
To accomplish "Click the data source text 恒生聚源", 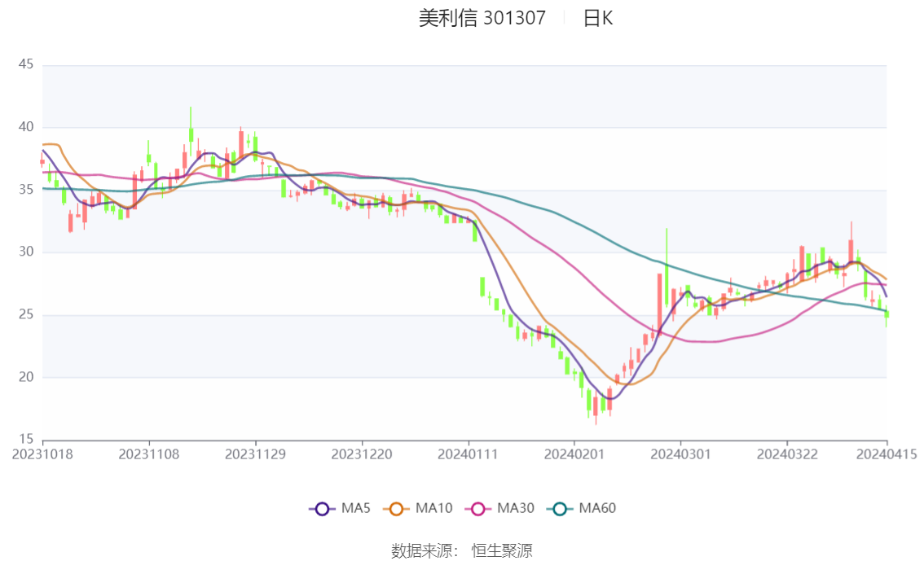I will coord(502,551).
